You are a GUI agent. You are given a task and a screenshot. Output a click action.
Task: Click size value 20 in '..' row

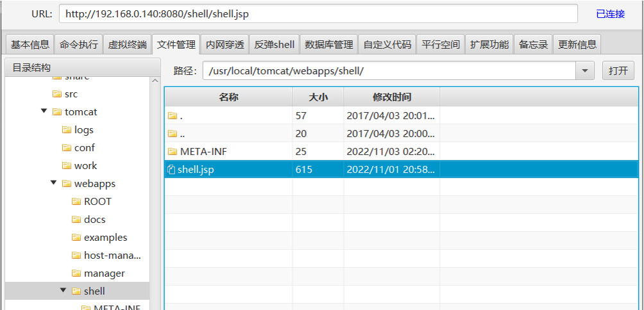301,134
